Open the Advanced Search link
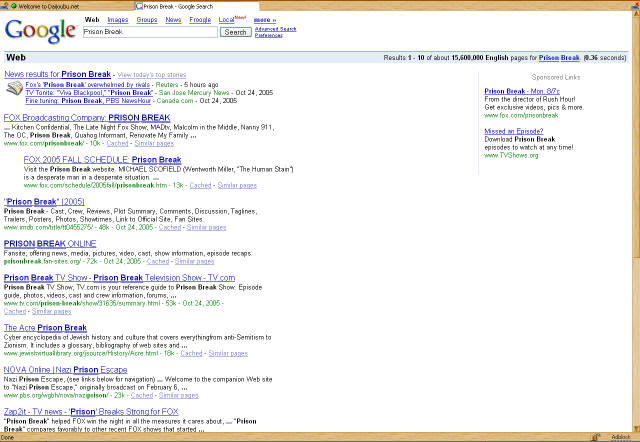 click(x=276, y=29)
